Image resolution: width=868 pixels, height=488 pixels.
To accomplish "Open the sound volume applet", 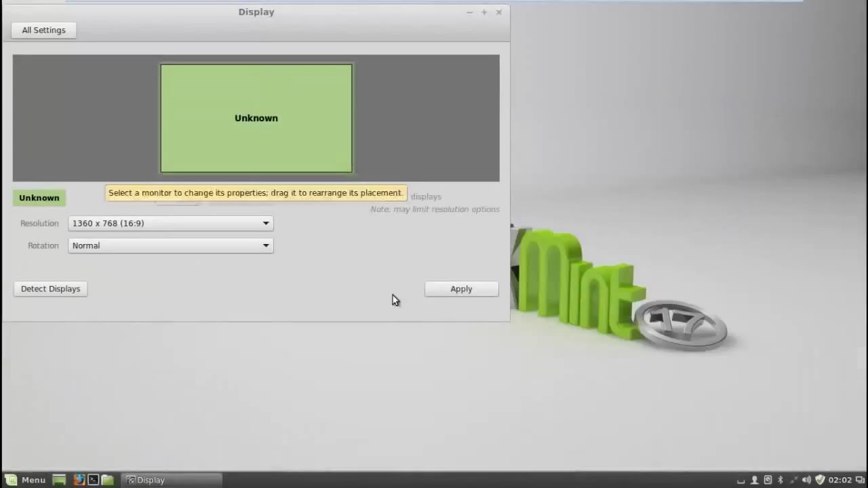I will [x=807, y=480].
